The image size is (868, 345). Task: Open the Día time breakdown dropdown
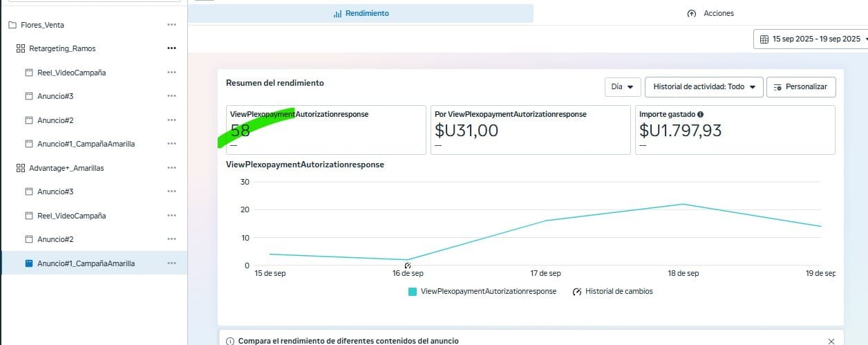tap(622, 87)
